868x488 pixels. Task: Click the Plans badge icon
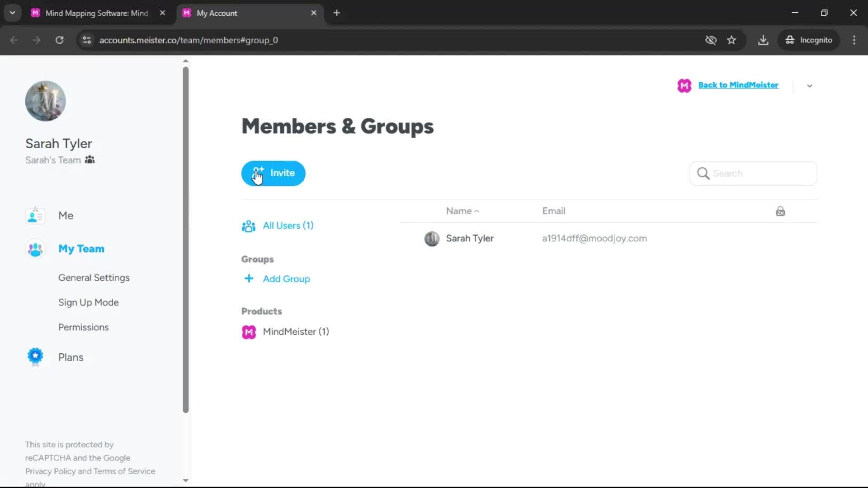point(35,357)
